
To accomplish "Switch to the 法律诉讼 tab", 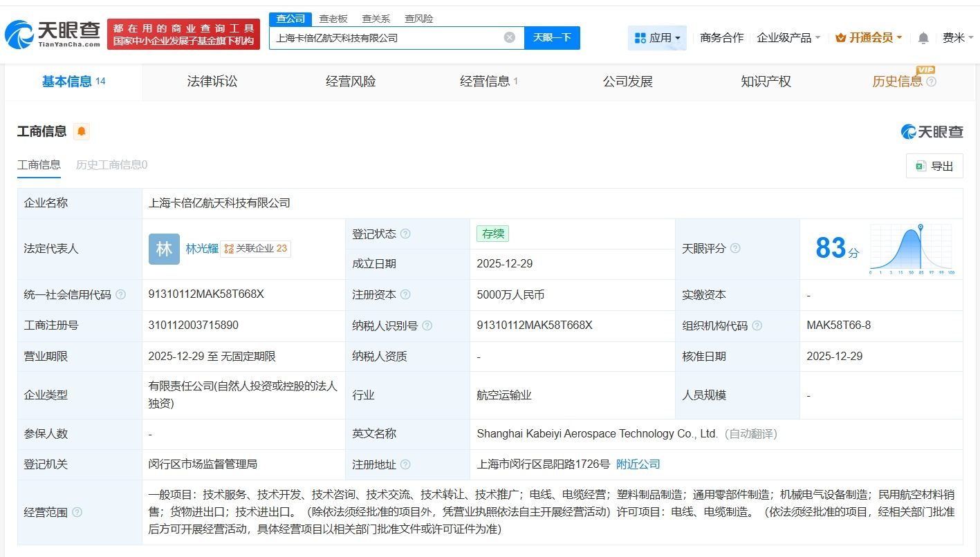I will 212,81.
